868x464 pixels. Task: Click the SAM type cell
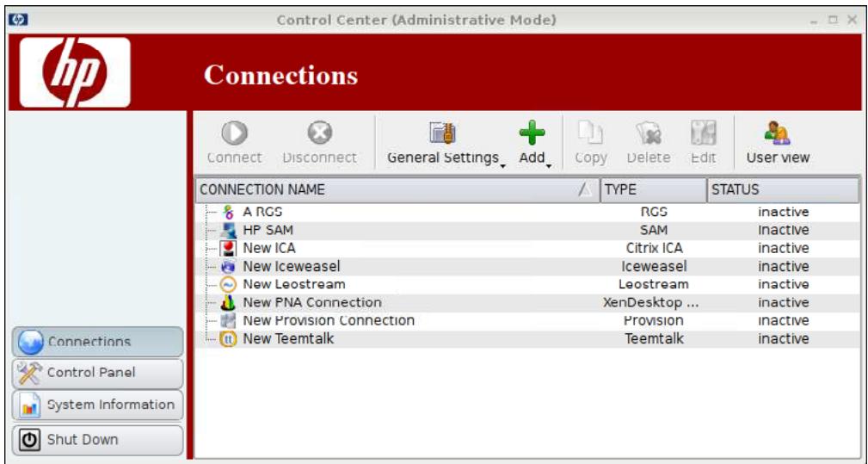[654, 231]
